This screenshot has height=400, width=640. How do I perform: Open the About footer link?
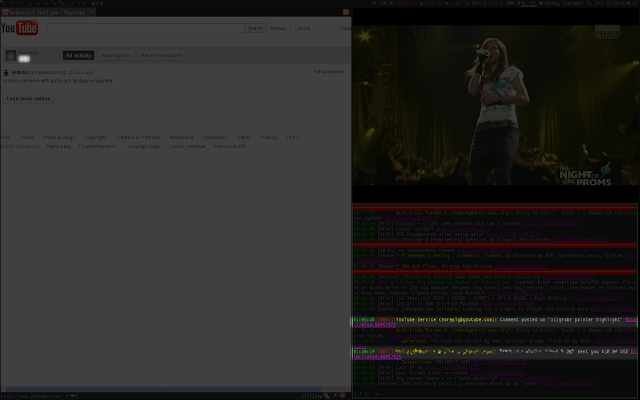point(27,138)
